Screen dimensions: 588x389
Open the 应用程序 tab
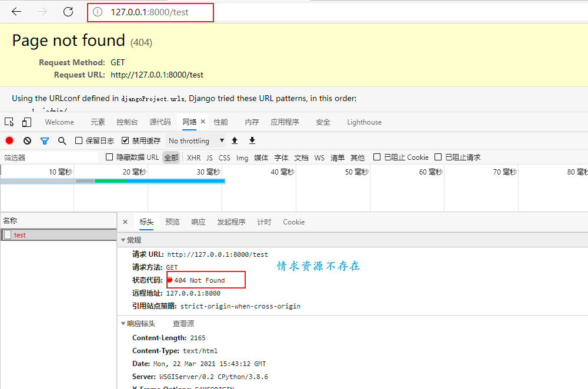tap(285, 122)
